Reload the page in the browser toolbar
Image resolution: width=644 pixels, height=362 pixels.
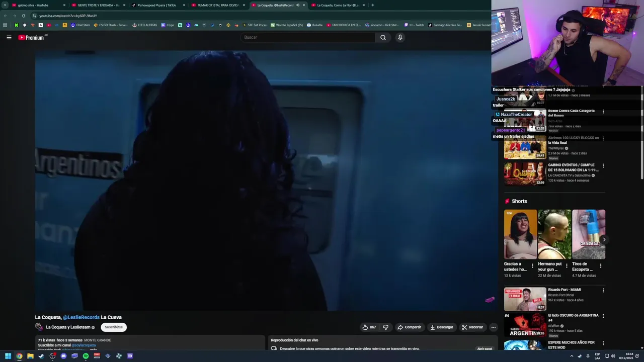(23, 16)
